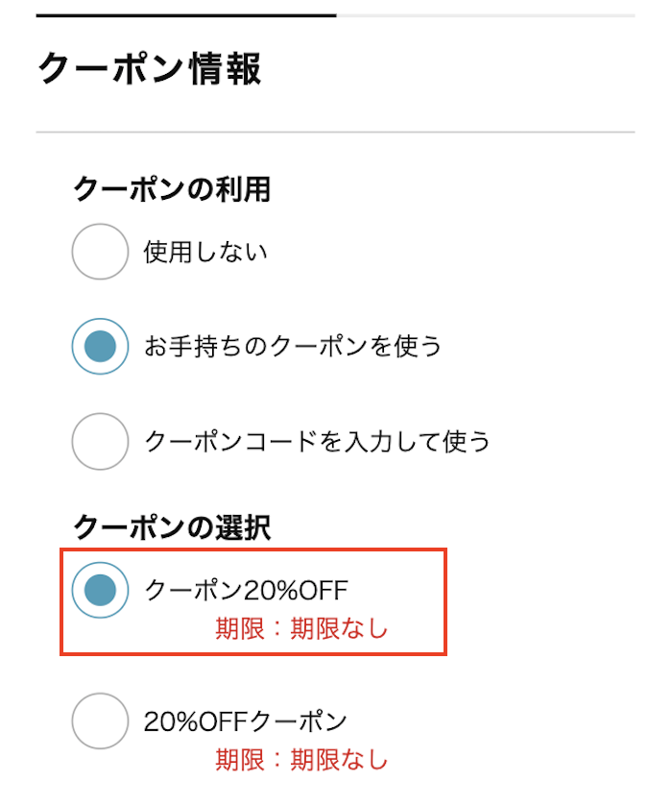The width and height of the screenshot is (672, 806).
Task: Click the 20%OFFクーポン coupon name text
Action: coord(245,721)
